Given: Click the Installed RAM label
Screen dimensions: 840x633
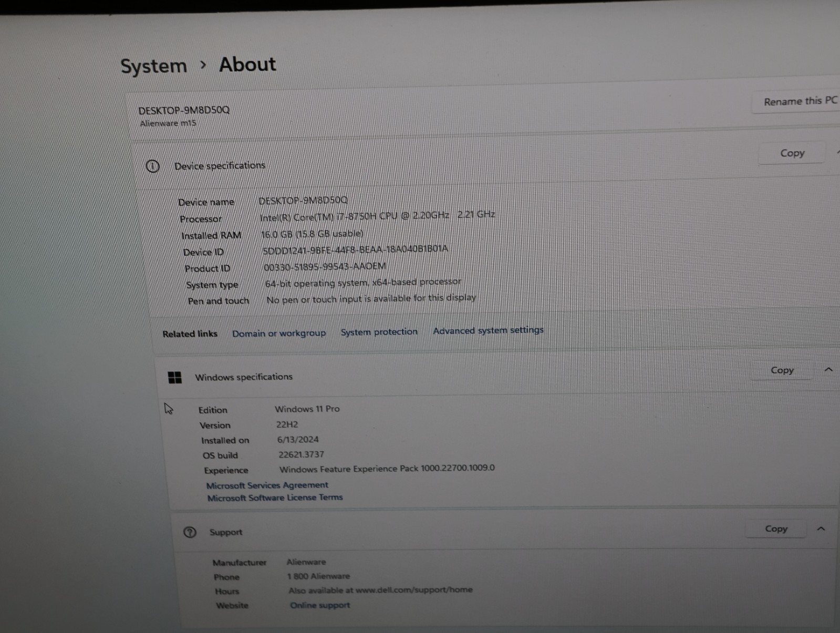Looking at the screenshot, I should [x=211, y=236].
